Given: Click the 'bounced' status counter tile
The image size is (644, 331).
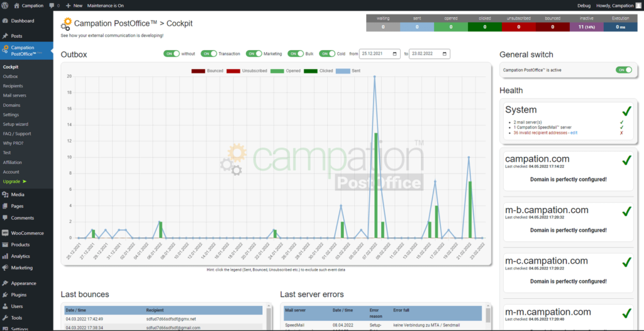Looking at the screenshot, I should pos(552,23).
